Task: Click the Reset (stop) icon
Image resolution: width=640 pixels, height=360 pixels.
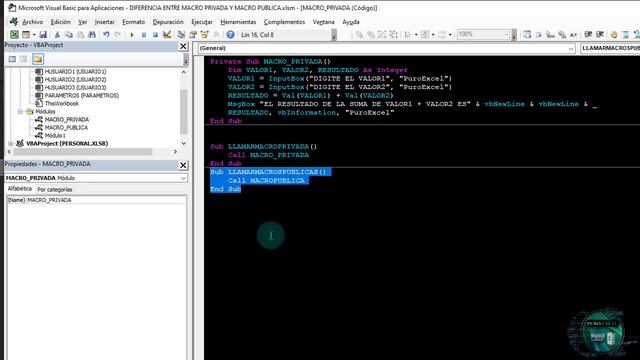Action: pyautogui.click(x=155, y=35)
